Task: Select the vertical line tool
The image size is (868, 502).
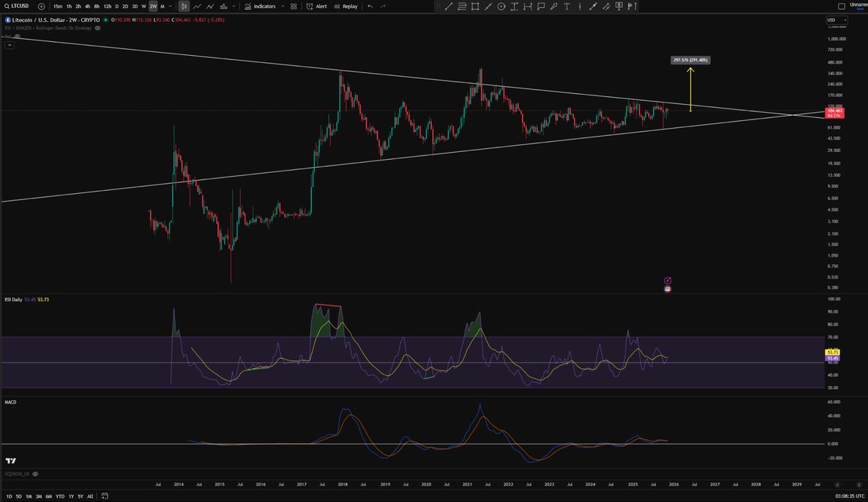Action: tap(579, 7)
